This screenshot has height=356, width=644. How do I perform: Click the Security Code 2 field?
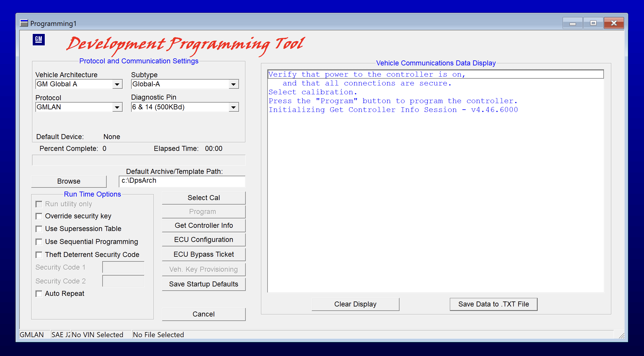click(123, 281)
